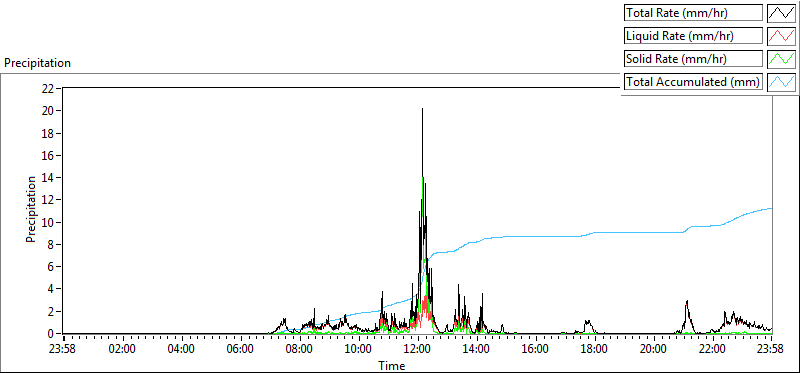Click the y-axis value 4

click(51, 289)
